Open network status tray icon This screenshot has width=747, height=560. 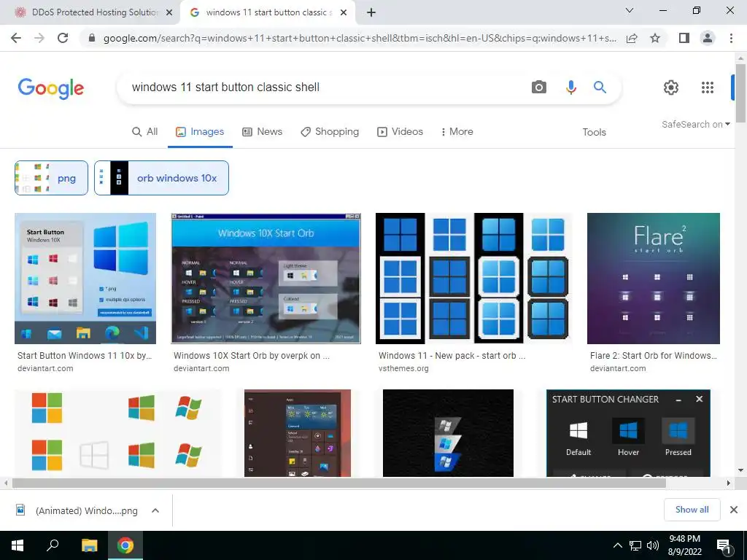tap(635, 545)
